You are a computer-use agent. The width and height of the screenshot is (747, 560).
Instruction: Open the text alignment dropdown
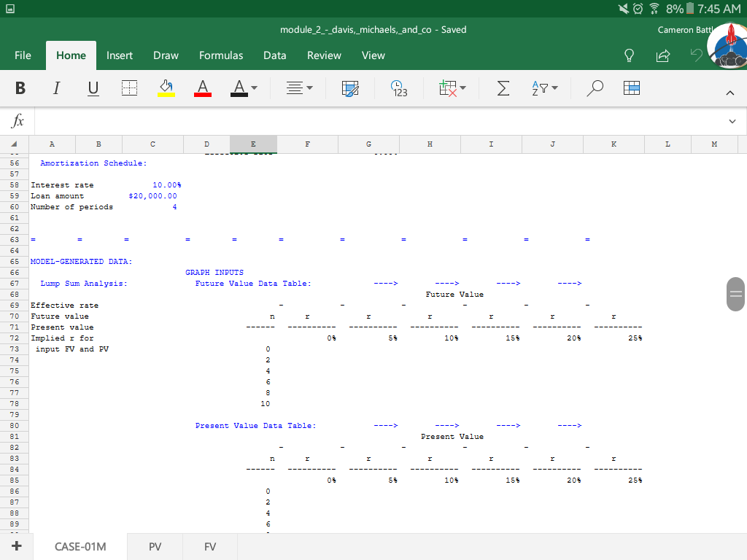[x=299, y=88]
